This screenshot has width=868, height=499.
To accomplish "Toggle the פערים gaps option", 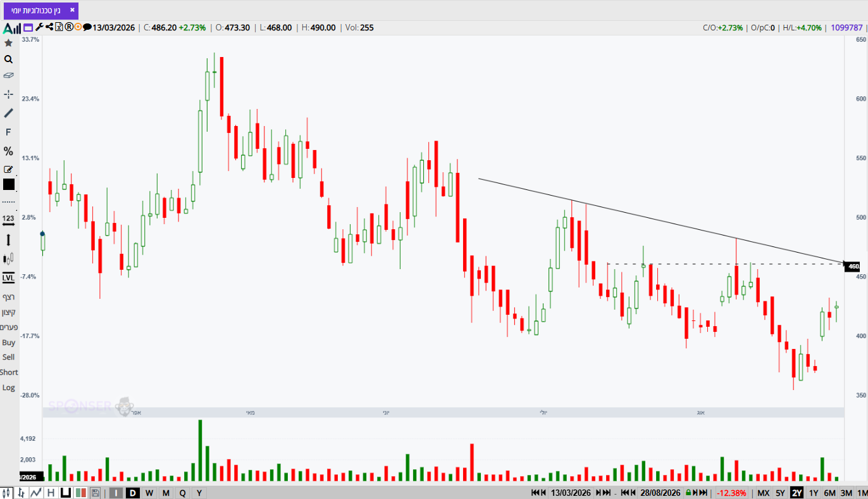I will click(x=8, y=327).
